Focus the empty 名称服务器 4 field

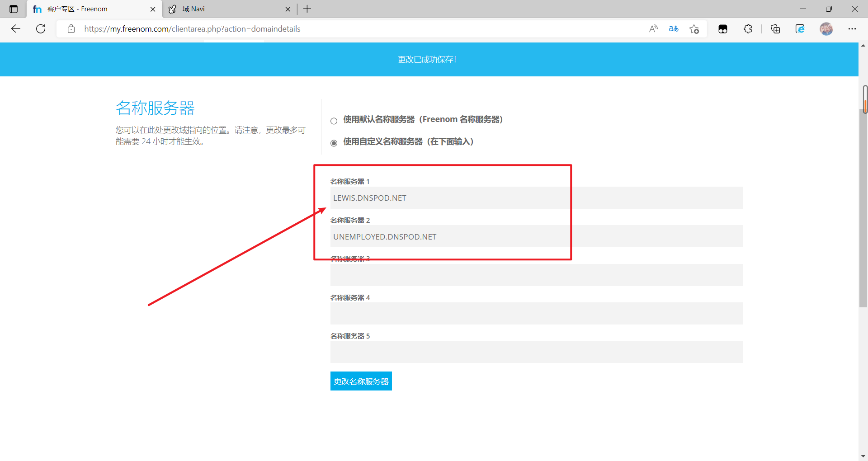[536, 313]
